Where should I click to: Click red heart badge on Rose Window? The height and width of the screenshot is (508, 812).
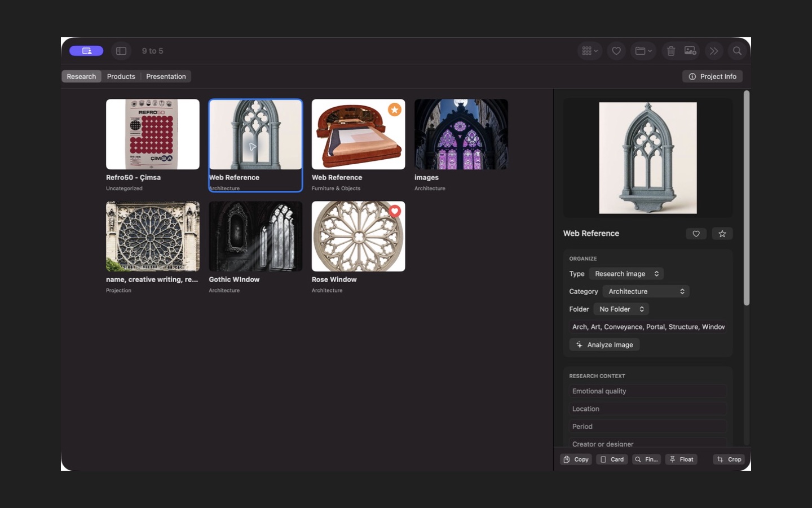395,211
